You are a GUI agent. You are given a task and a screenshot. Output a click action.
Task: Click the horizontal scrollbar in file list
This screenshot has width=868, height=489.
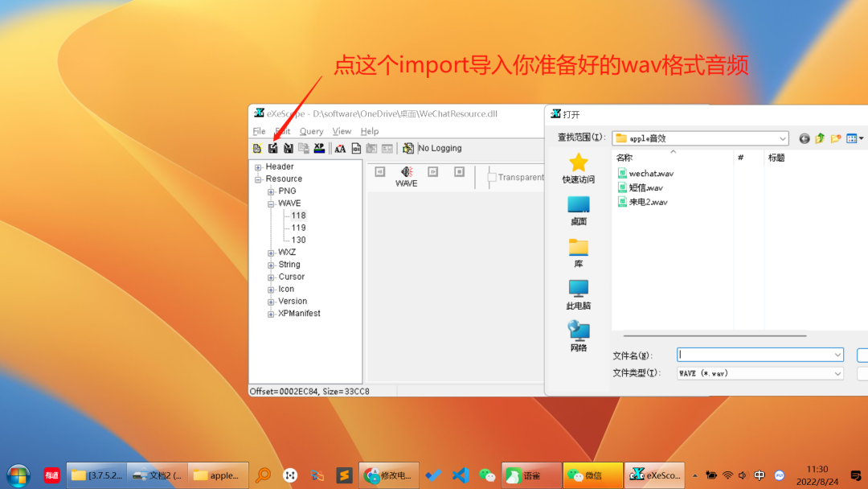714,335
